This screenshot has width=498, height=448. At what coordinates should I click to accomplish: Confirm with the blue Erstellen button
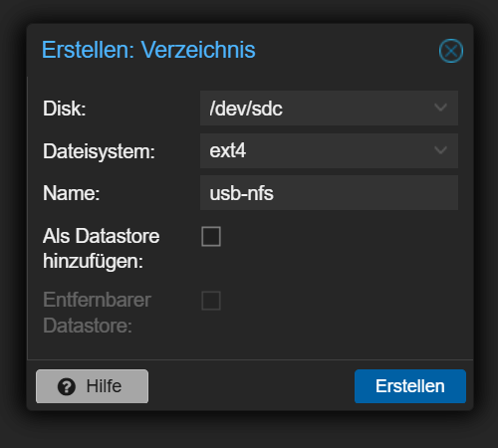point(410,386)
